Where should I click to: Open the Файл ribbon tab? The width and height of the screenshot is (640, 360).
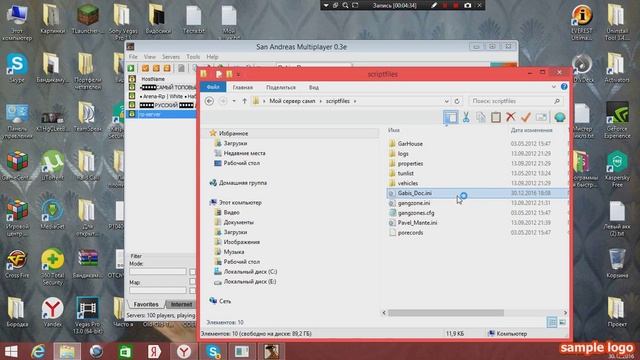pos(213,87)
